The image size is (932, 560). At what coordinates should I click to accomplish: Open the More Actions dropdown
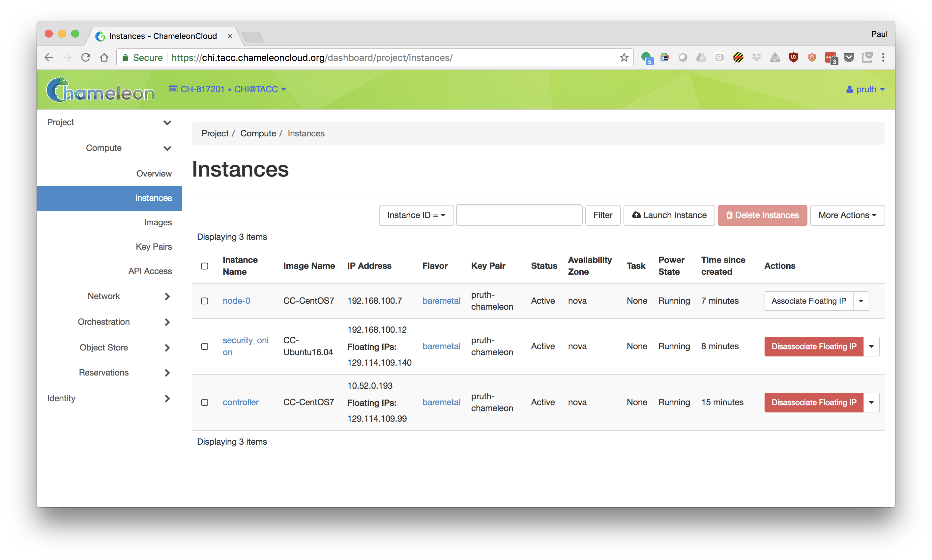847,215
